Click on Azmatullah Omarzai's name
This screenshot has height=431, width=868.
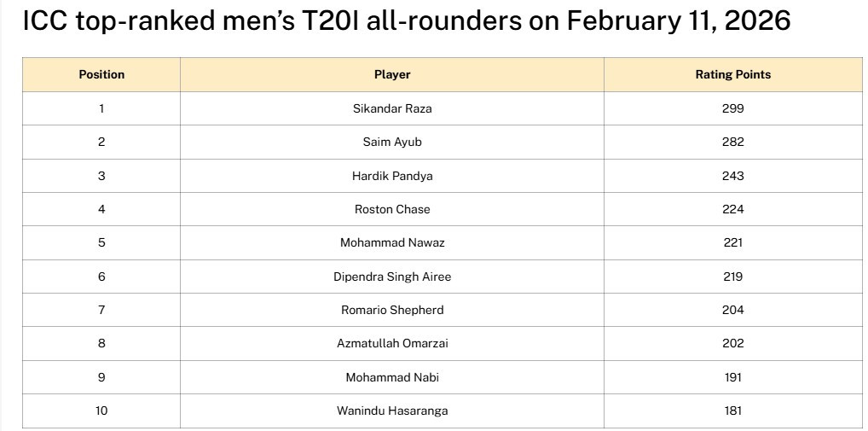(392, 343)
